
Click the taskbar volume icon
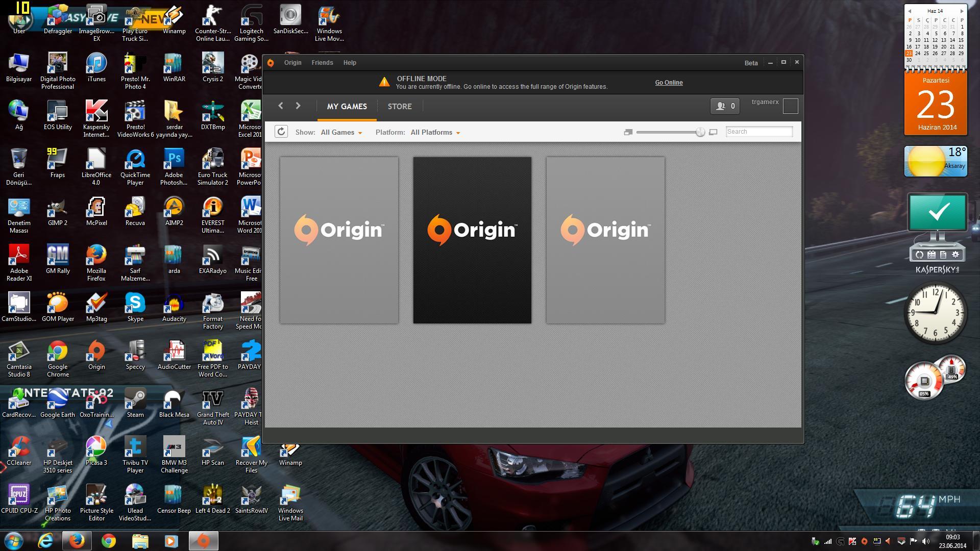(x=926, y=541)
